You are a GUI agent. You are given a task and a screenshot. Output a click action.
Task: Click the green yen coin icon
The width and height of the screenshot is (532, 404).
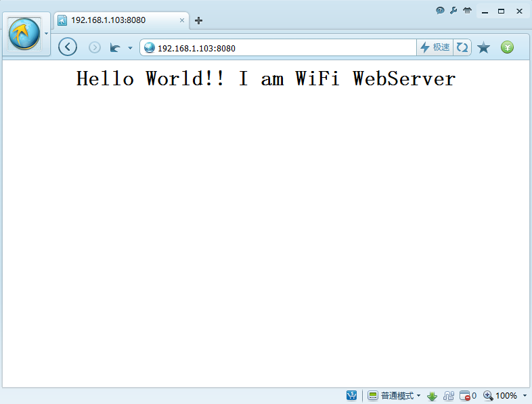[507, 47]
